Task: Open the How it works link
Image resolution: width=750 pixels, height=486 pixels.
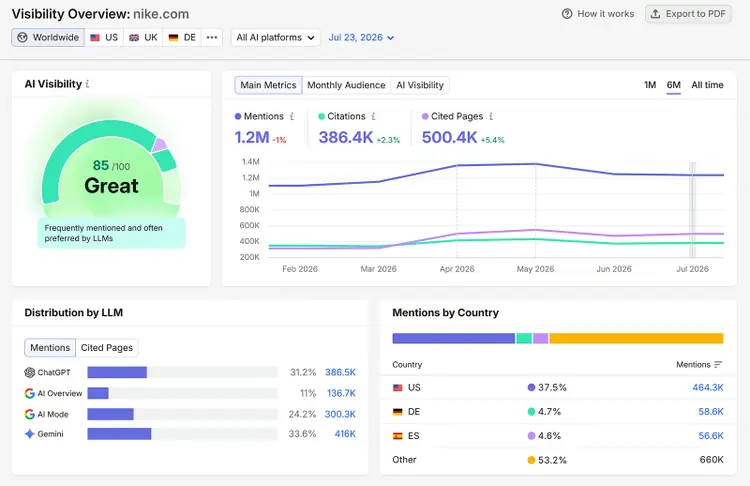Action: pos(598,14)
